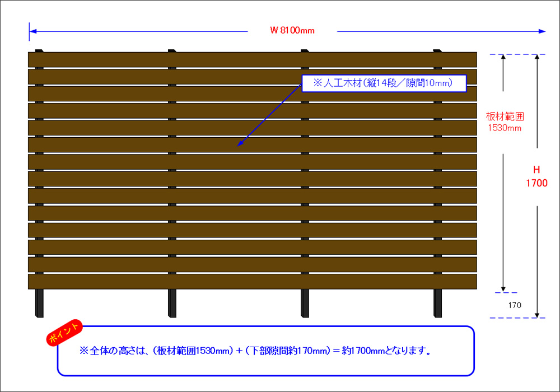Click the H 1700 height label

point(536,176)
